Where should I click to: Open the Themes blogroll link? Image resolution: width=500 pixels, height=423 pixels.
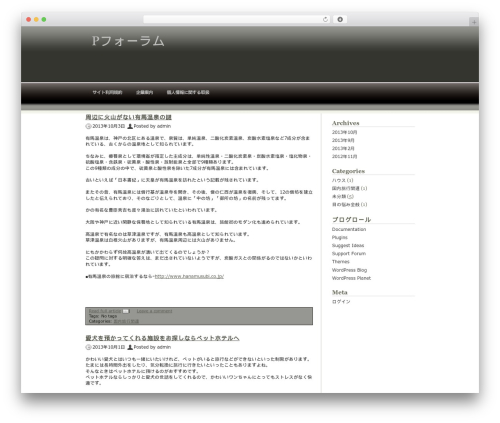[341, 262]
